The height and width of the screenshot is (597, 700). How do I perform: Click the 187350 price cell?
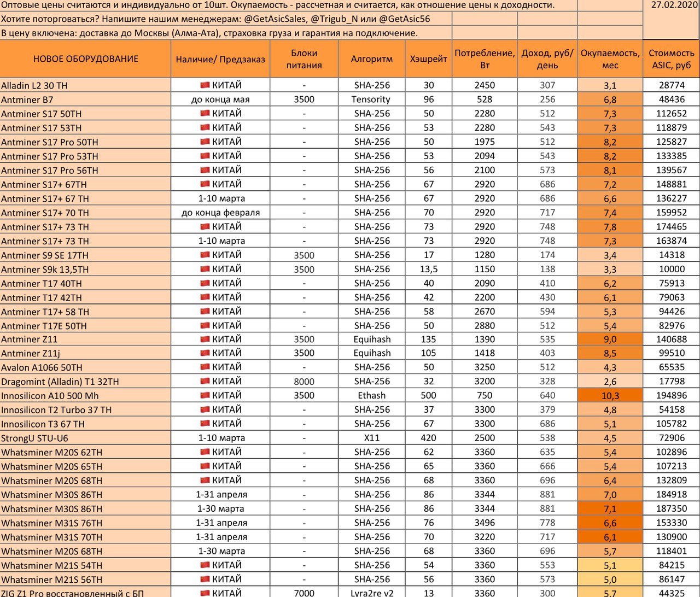(x=672, y=508)
